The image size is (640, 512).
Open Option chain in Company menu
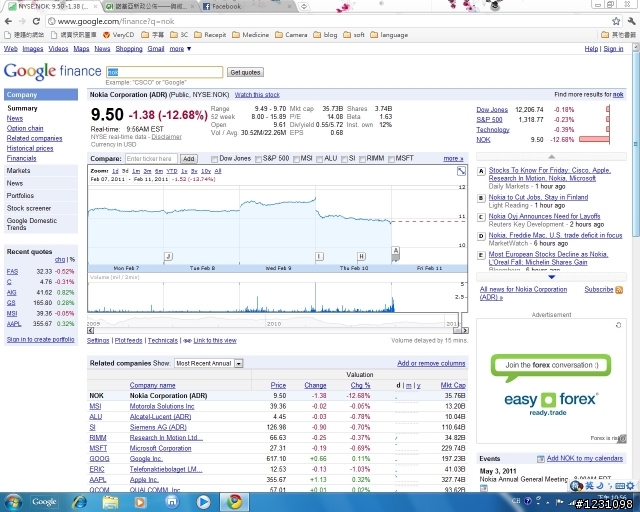pyautogui.click(x=25, y=128)
